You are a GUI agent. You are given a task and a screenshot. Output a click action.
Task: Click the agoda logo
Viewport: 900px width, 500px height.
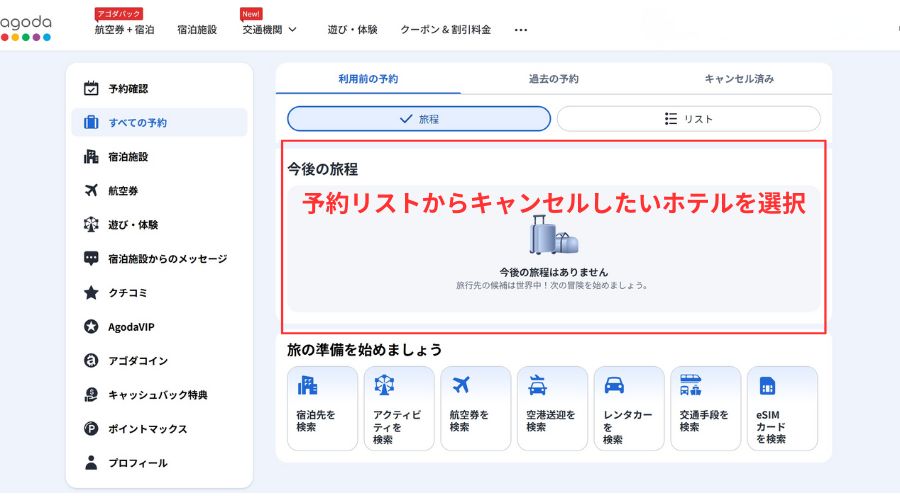(x=26, y=28)
